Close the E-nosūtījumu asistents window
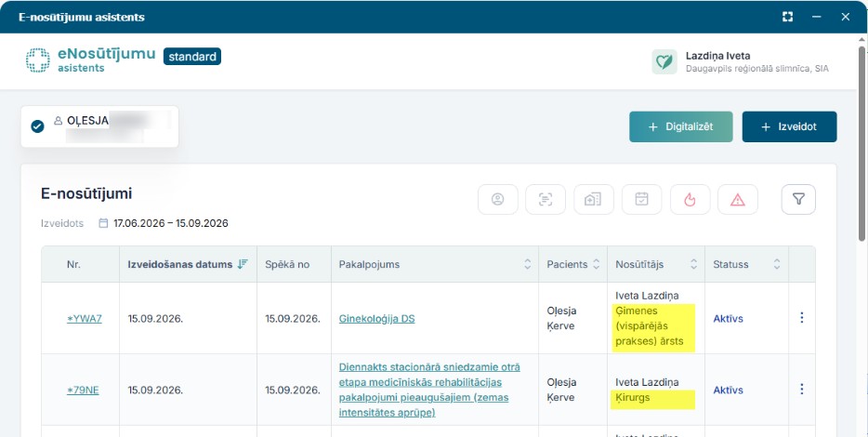The image size is (868, 437). (846, 17)
